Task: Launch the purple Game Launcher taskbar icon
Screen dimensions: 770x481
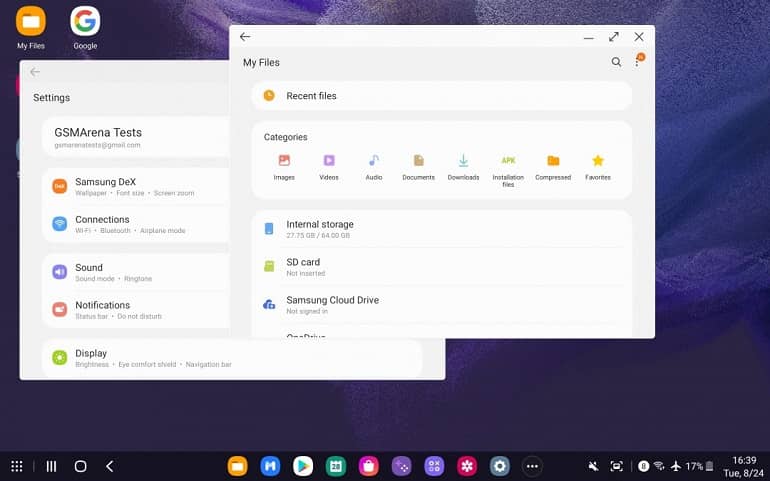Action: pyautogui.click(x=401, y=466)
